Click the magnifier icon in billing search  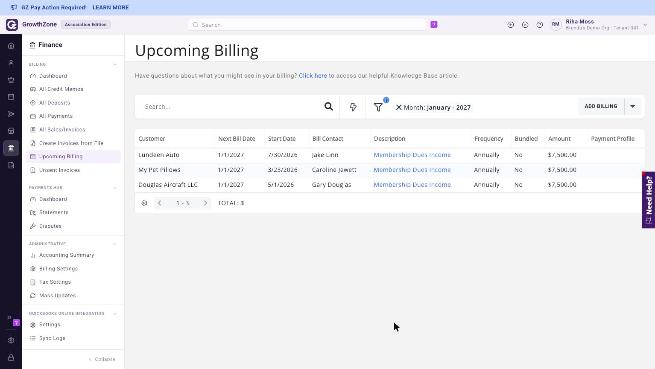pyautogui.click(x=329, y=107)
